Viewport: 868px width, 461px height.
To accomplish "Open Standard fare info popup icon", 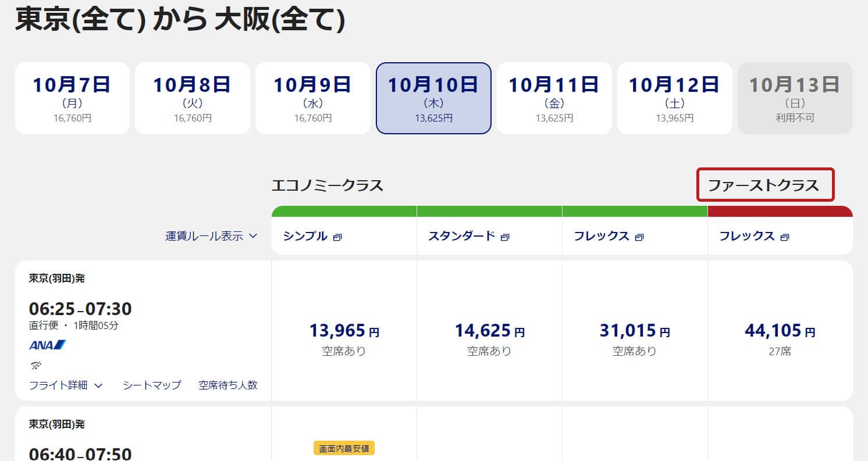I will click(x=505, y=237).
